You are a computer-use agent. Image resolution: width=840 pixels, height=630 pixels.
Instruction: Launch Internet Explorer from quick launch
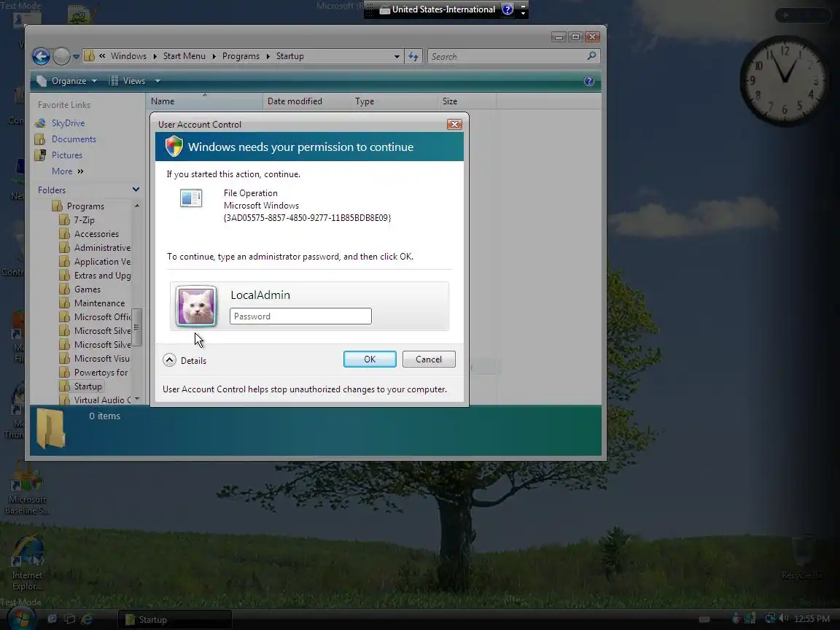point(87,619)
